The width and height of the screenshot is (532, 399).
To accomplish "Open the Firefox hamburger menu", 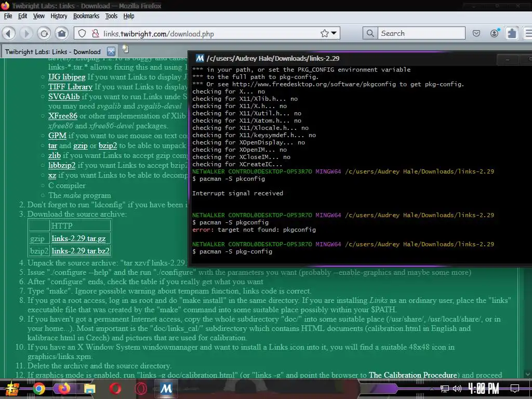I will pyautogui.click(x=528, y=33).
